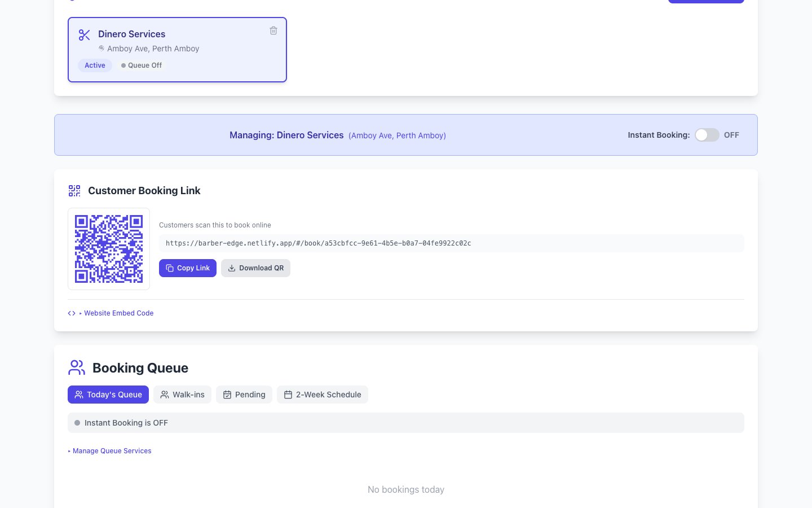Click the people icon next to Booking Queue heading
812x508 pixels.
click(x=77, y=367)
